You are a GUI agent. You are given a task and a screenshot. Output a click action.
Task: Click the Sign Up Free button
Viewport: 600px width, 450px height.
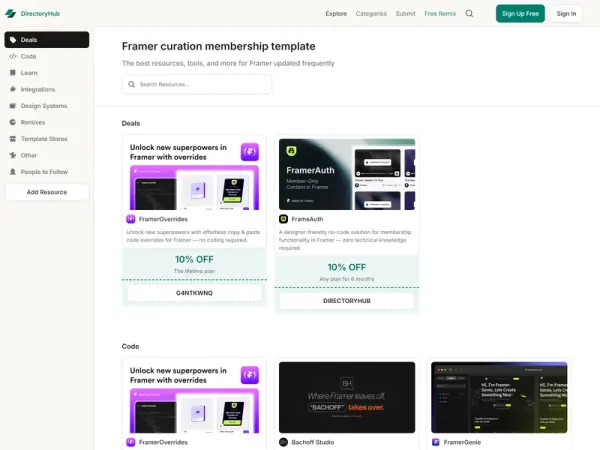pyautogui.click(x=520, y=14)
